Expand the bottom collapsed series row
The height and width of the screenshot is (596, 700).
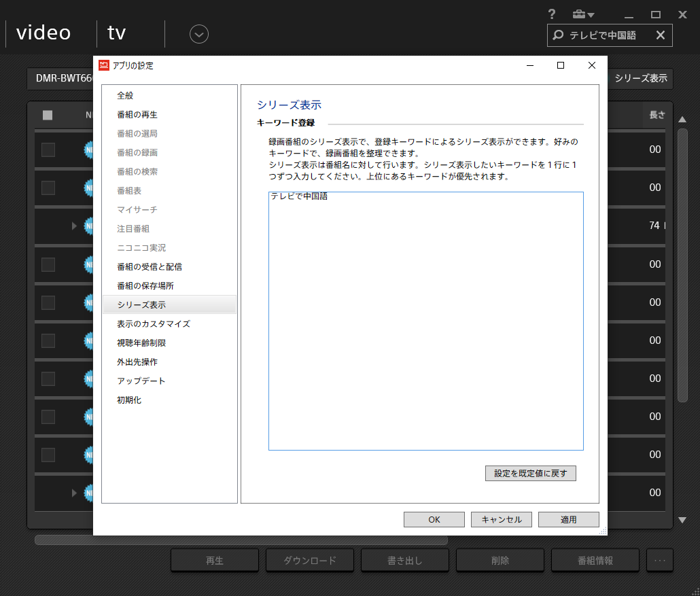click(75, 492)
